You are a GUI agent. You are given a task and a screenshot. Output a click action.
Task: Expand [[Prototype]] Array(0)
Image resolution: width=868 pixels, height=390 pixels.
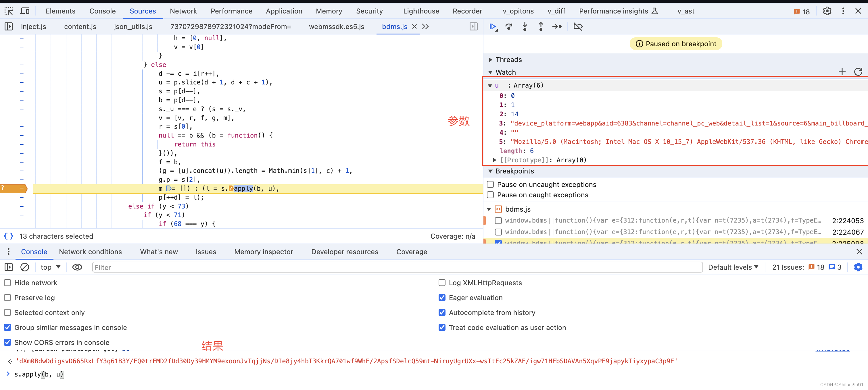(x=495, y=160)
